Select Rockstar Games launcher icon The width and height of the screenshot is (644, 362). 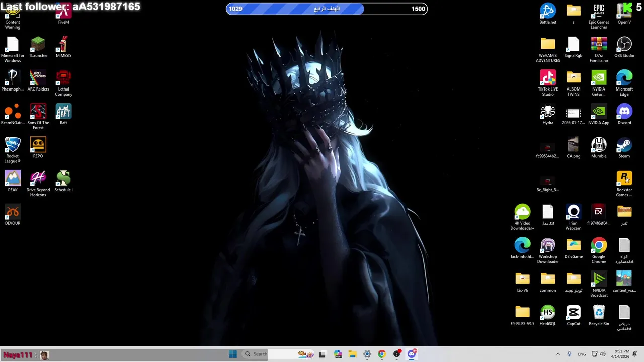tap(624, 184)
